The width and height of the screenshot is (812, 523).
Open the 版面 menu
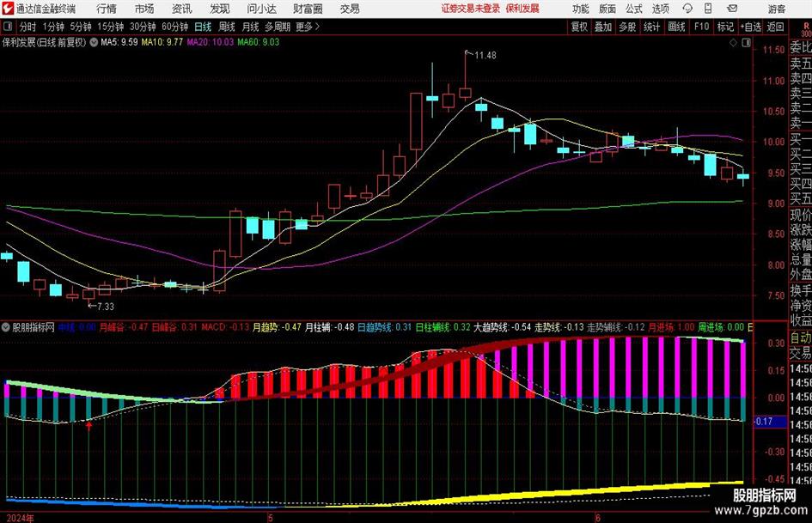click(607, 9)
